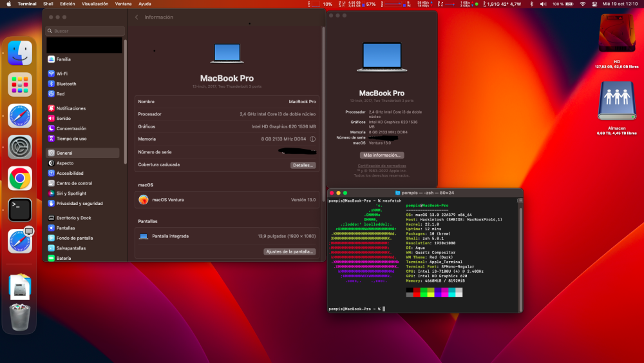Viewport: 644px width, 363px height.
Task: Open Wi-Fi settings in sidebar
Action: (x=82, y=74)
